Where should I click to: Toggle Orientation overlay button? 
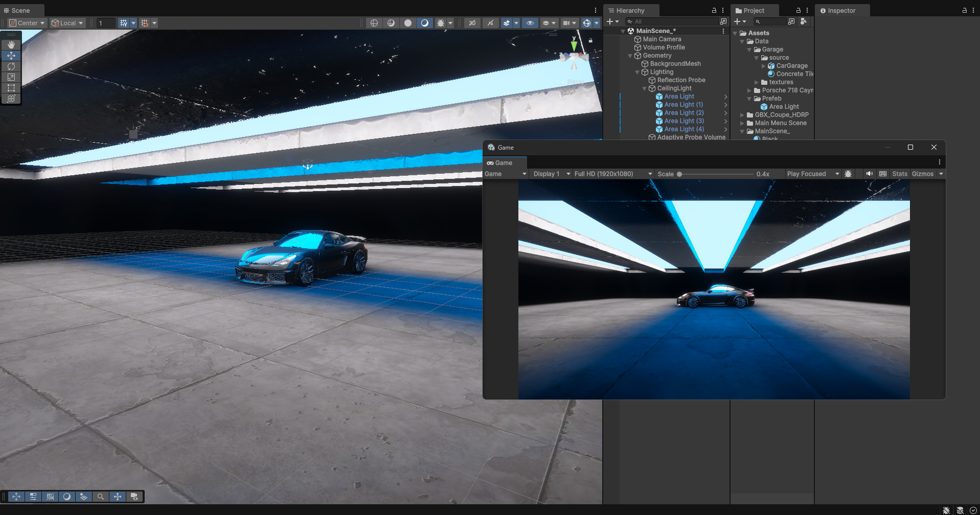tap(118, 497)
